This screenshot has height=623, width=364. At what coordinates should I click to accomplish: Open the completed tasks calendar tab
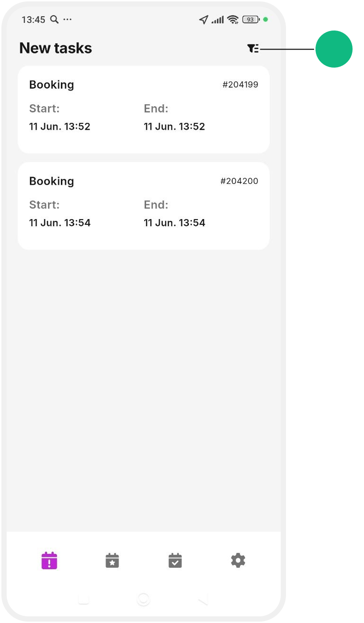tap(175, 561)
